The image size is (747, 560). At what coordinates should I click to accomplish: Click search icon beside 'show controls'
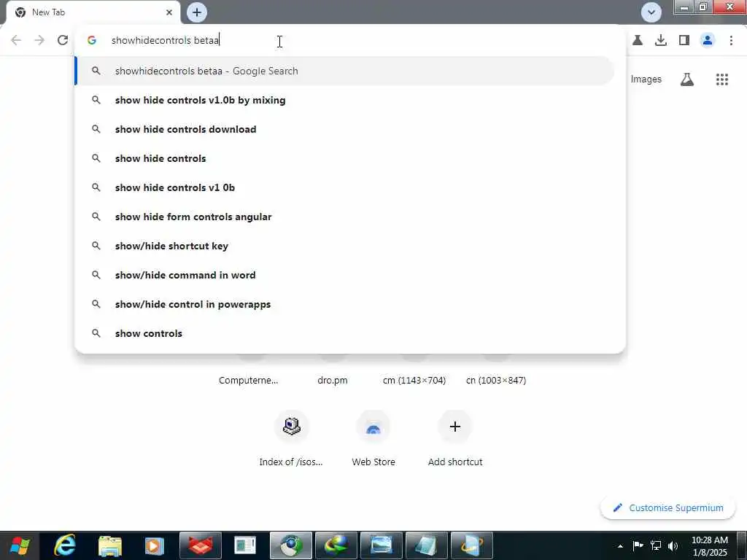coord(96,333)
